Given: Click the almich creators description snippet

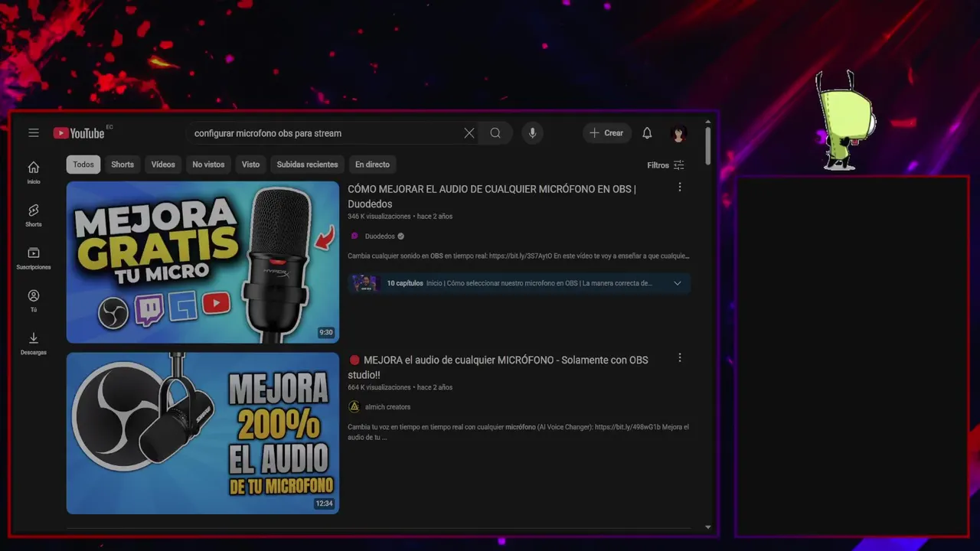Looking at the screenshot, I should (518, 432).
